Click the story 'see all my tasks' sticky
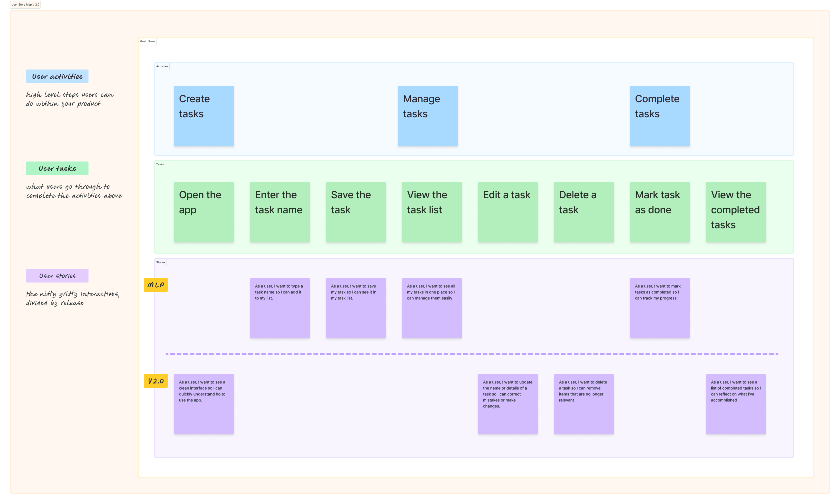Screen dimensions: 840x504 coord(432,308)
